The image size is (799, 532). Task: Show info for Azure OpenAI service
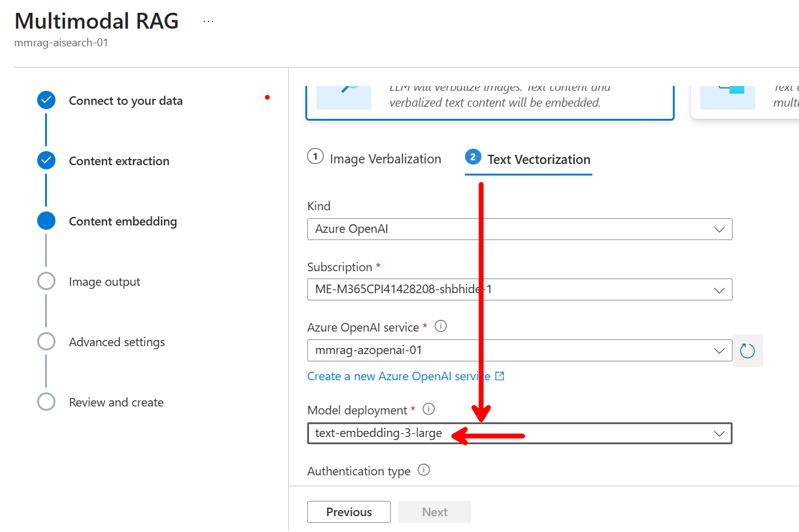(441, 327)
